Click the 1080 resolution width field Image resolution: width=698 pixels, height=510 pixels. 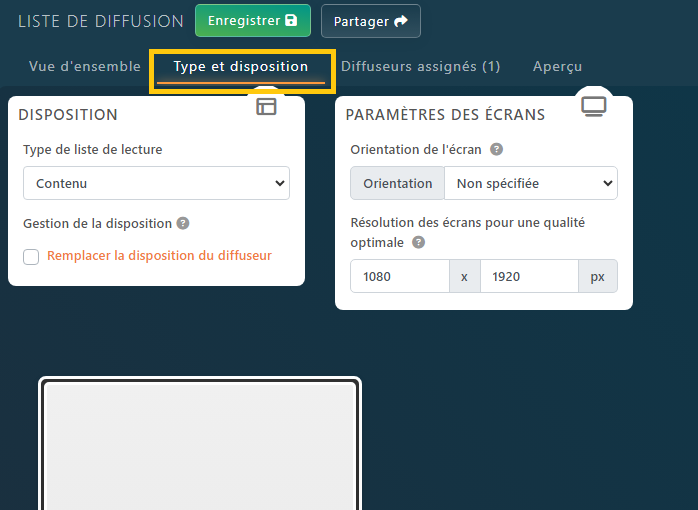[399, 277]
